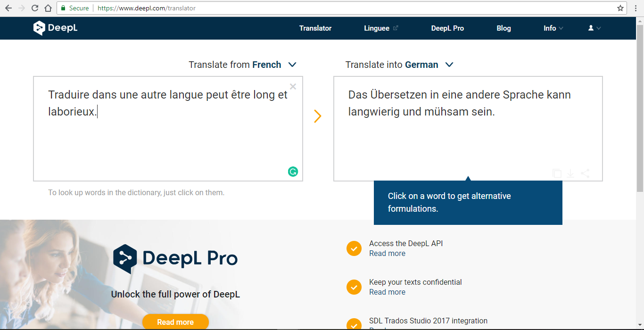Viewport: 644px width, 330px height.
Task: Copy translation with the copy icon
Action: [557, 173]
